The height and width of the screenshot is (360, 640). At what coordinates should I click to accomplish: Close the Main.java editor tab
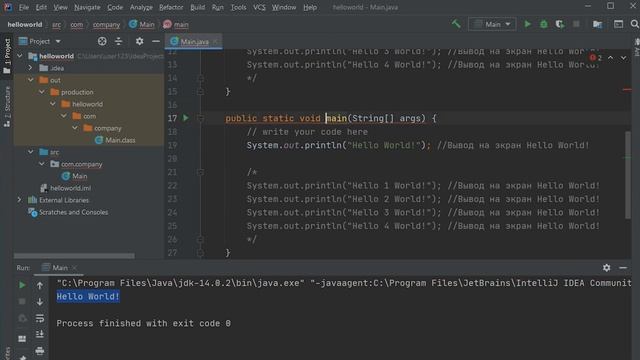[215, 42]
